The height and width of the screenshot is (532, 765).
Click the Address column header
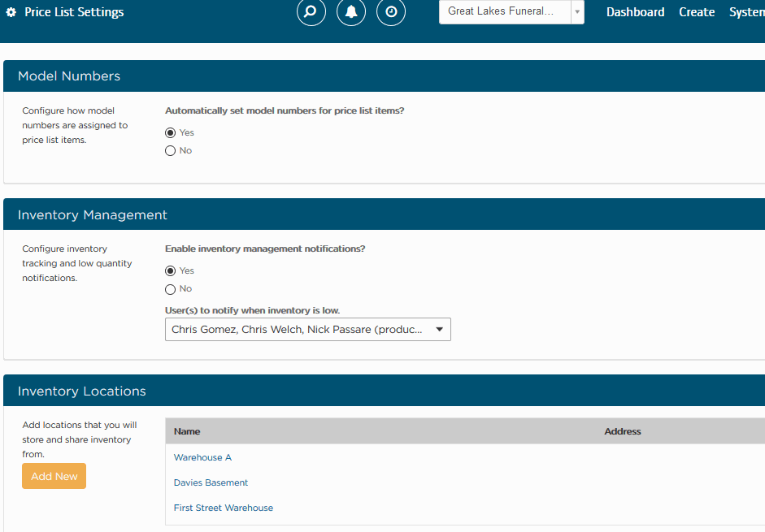[x=623, y=431]
